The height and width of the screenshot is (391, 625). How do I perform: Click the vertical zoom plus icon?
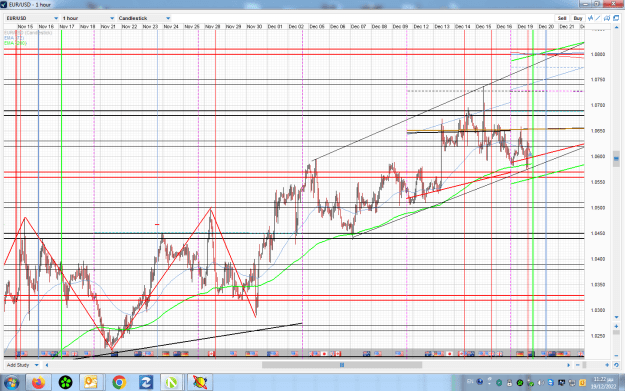point(616,326)
